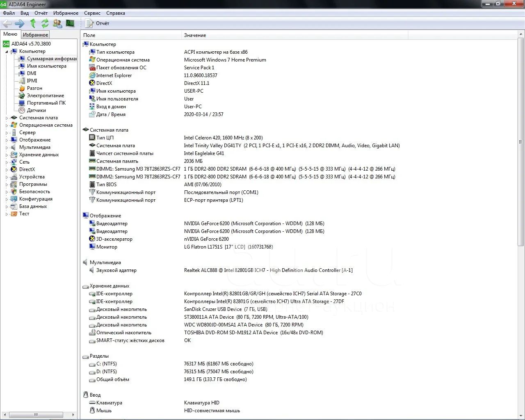Select the Портативный ПК tree item

pos(46,103)
